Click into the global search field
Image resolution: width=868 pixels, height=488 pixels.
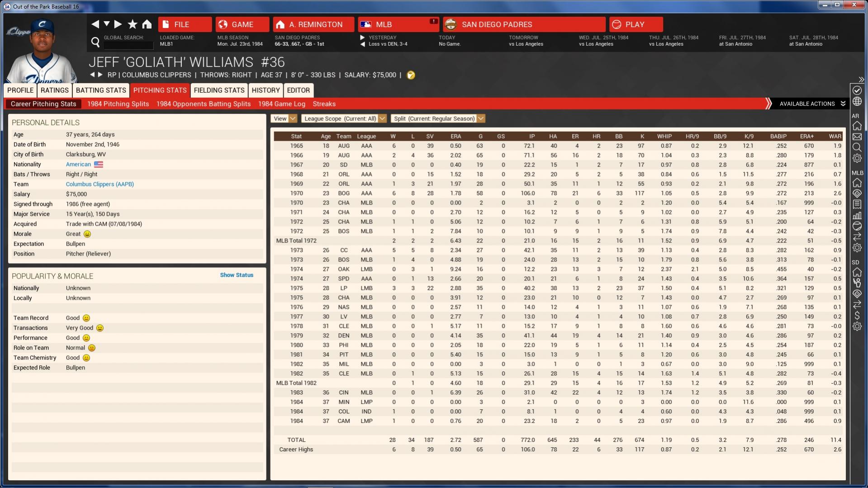[128, 45]
